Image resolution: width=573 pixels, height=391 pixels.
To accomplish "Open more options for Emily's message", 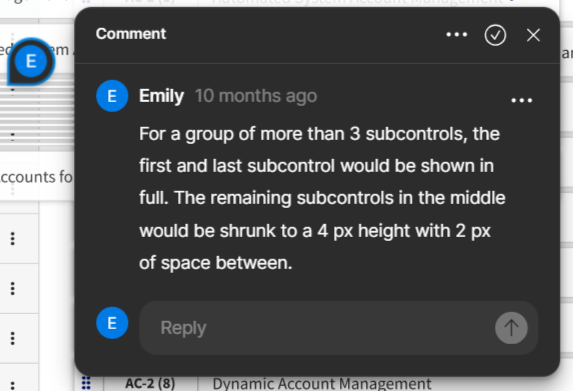I will (521, 100).
